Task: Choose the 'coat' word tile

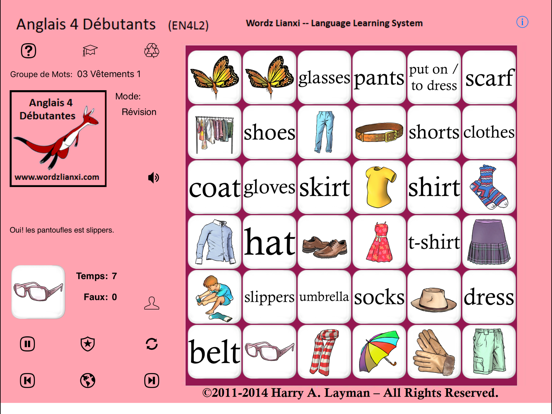Action: (x=214, y=187)
